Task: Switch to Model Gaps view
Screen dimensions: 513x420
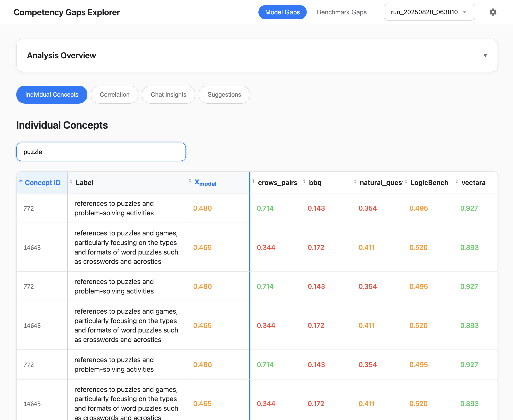Action: [282, 12]
